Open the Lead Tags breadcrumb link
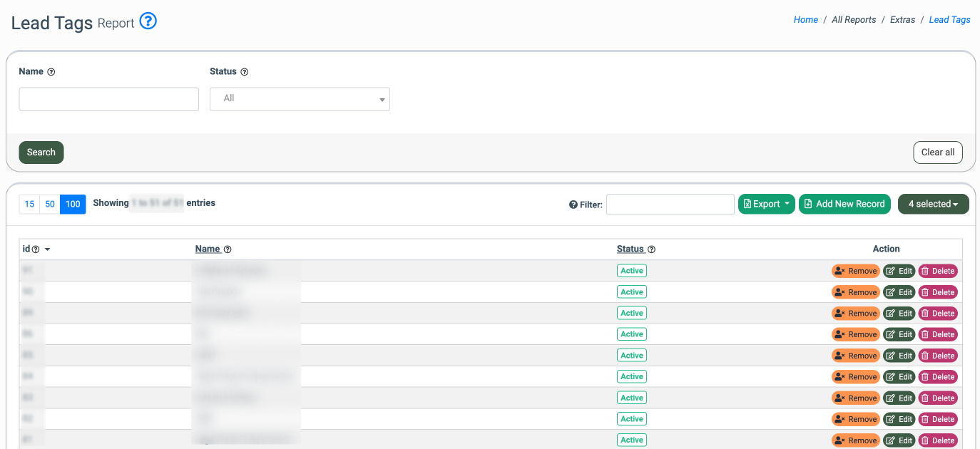This screenshot has width=980, height=449. [x=949, y=20]
